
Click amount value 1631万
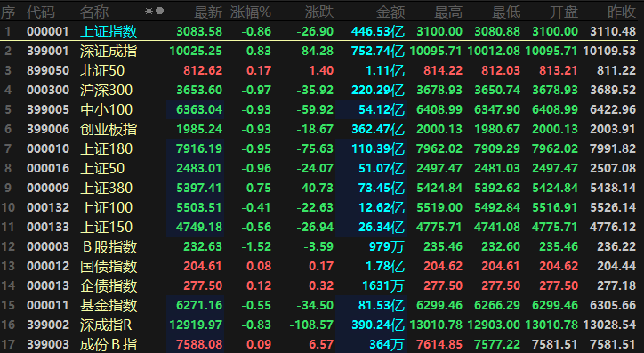tap(383, 285)
